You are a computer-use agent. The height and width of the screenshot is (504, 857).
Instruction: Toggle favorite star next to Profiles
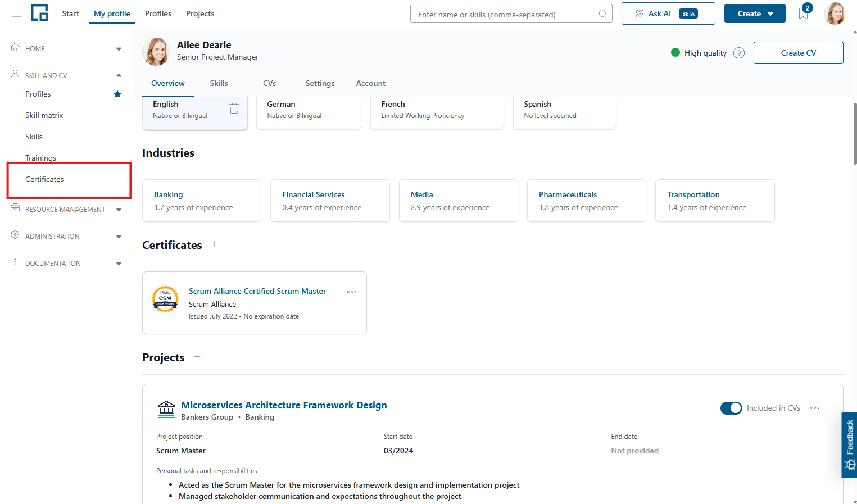117,94
